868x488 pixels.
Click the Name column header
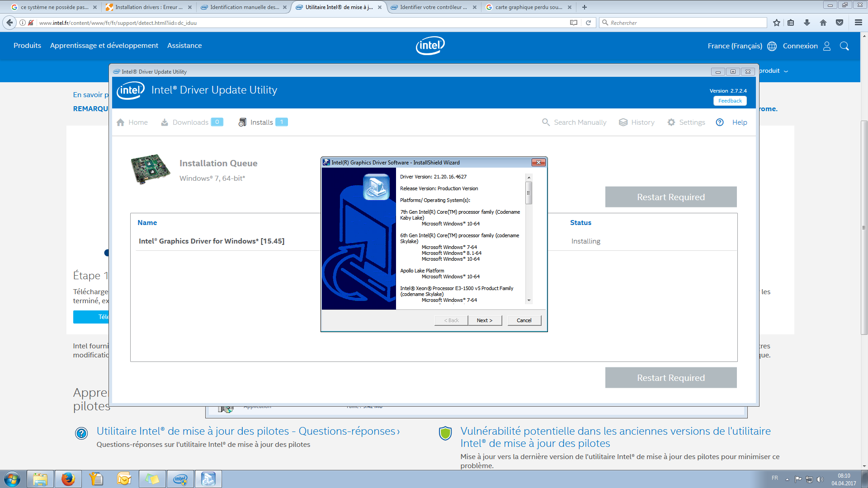point(147,223)
